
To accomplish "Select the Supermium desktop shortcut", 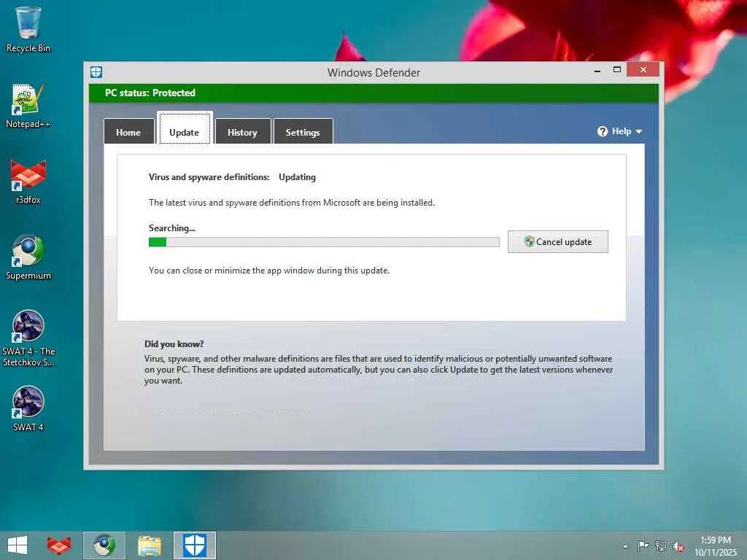I will click(28, 257).
